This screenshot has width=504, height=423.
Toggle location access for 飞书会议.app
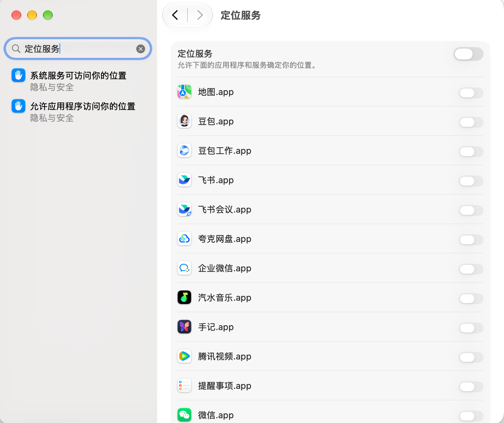coord(471,210)
